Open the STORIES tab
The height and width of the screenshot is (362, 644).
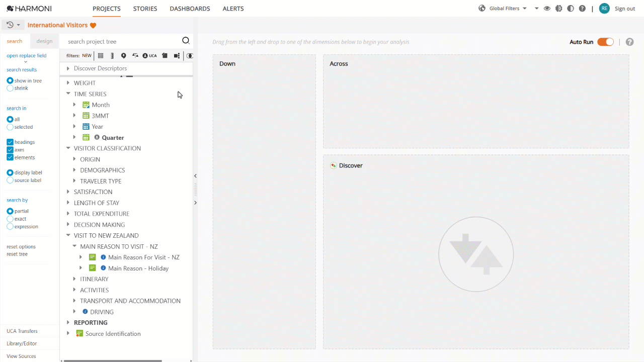(145, 9)
